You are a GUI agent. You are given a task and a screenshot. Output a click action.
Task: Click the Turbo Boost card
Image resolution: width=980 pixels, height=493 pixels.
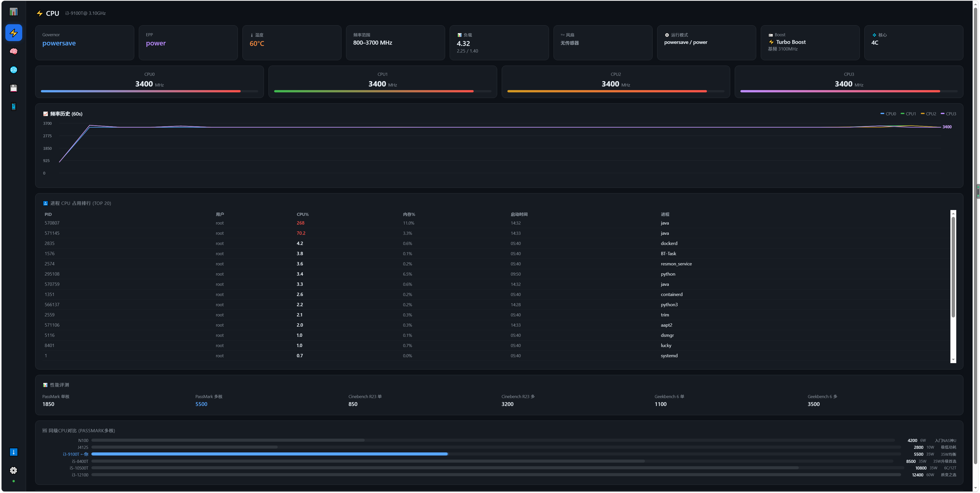(810, 43)
